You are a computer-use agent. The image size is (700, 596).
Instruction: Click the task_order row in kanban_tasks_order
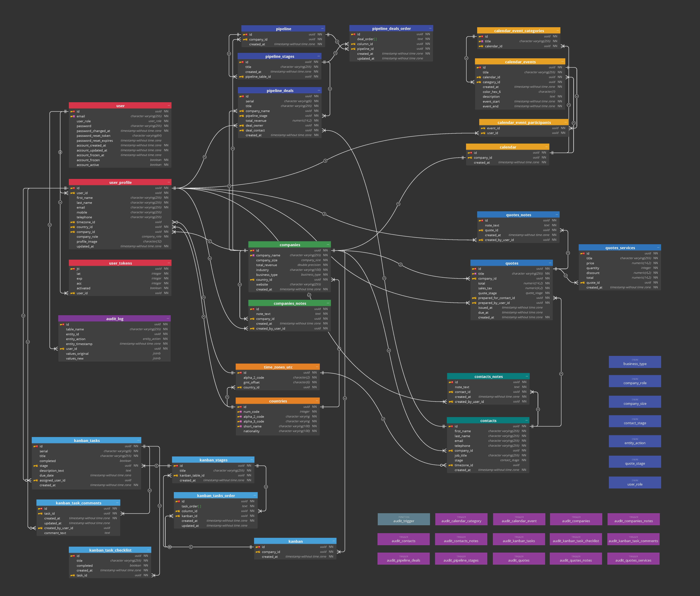tap(216, 506)
